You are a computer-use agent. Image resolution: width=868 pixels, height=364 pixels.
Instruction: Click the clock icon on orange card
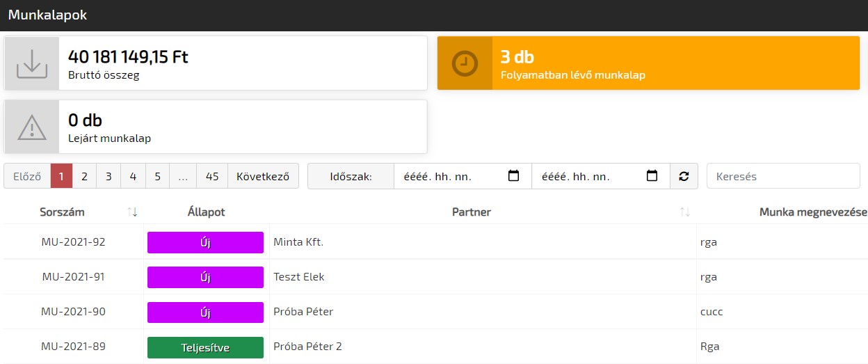tap(465, 63)
